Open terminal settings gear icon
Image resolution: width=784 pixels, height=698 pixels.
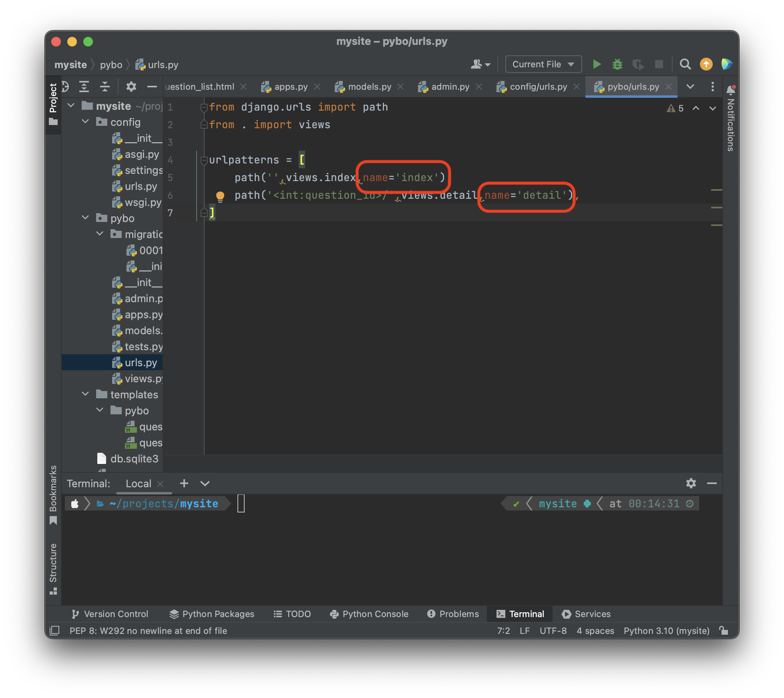tap(691, 483)
